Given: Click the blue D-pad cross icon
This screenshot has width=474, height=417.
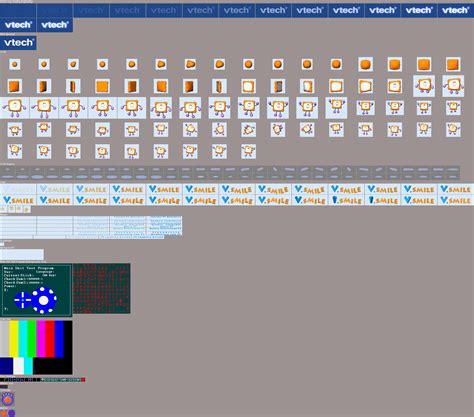Looking at the screenshot, I should (22, 300).
